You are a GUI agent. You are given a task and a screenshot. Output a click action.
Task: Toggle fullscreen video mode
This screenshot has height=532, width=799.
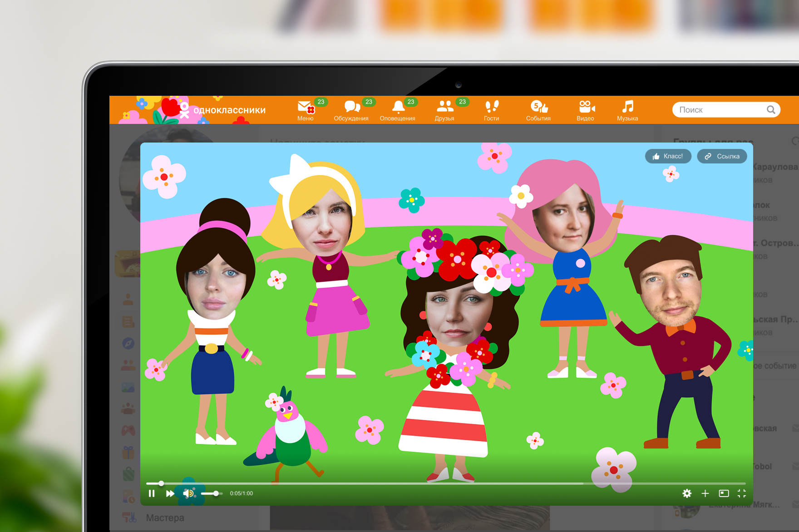(x=742, y=493)
